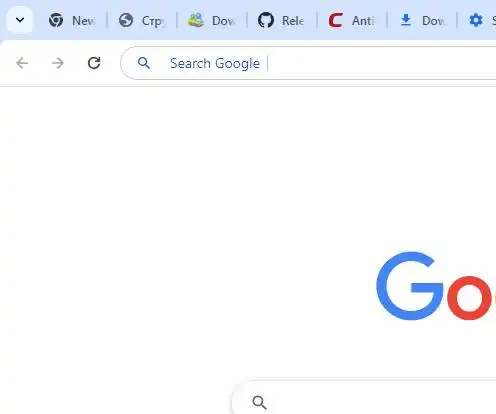Click the GitHub octocat favicon
This screenshot has width=496, height=414.
266,21
